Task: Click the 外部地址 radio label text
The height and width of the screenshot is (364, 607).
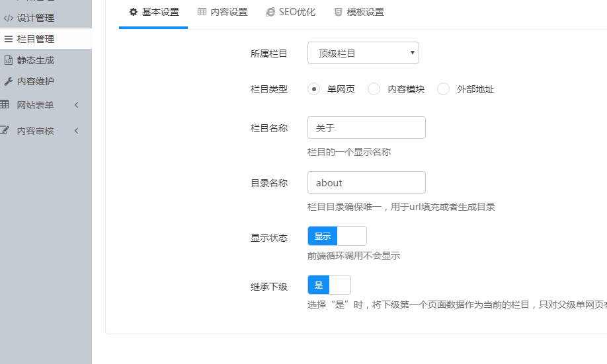Action: [475, 89]
